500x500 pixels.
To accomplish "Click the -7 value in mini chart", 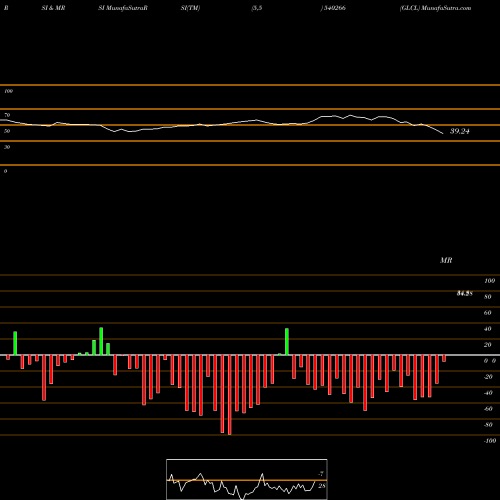I will pos(321,474).
